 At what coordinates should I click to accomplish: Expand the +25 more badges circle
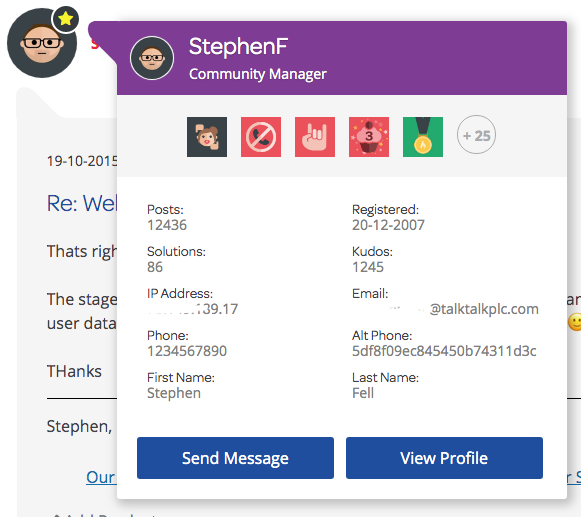click(x=476, y=135)
